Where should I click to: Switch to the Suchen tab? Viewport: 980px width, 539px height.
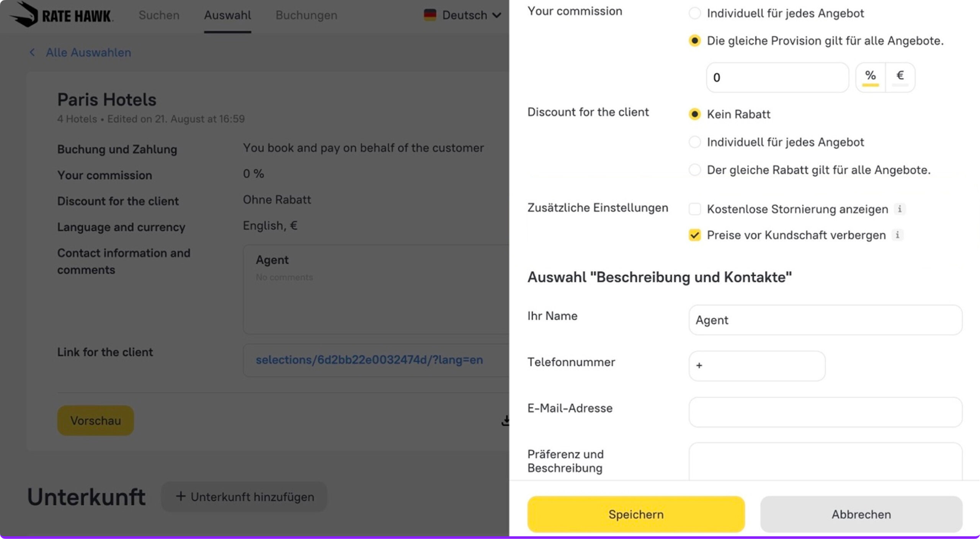coord(159,15)
